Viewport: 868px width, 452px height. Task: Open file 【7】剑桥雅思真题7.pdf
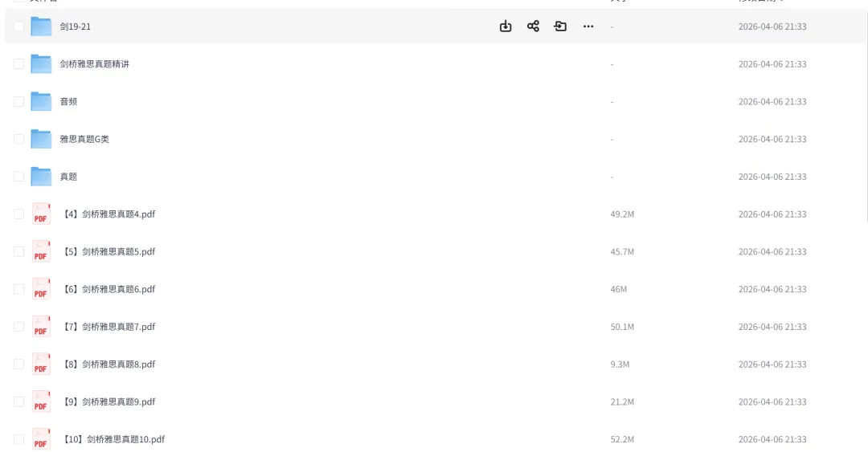pos(108,327)
